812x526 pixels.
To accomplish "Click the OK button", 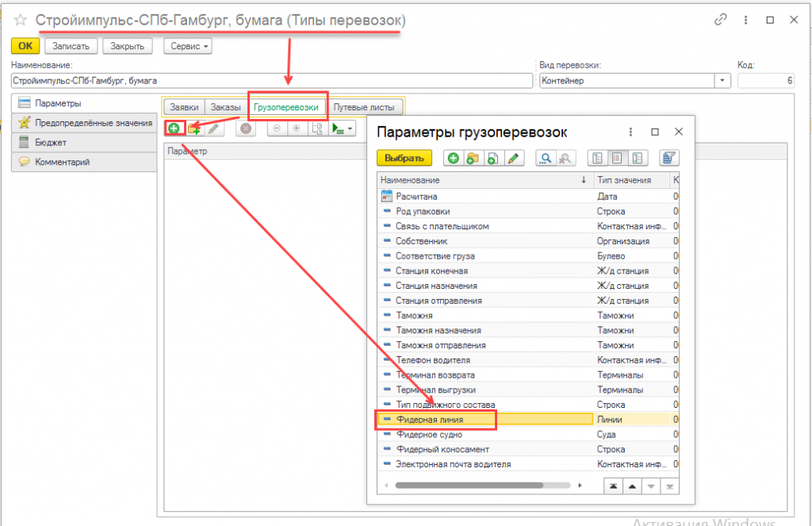I will (x=25, y=46).
